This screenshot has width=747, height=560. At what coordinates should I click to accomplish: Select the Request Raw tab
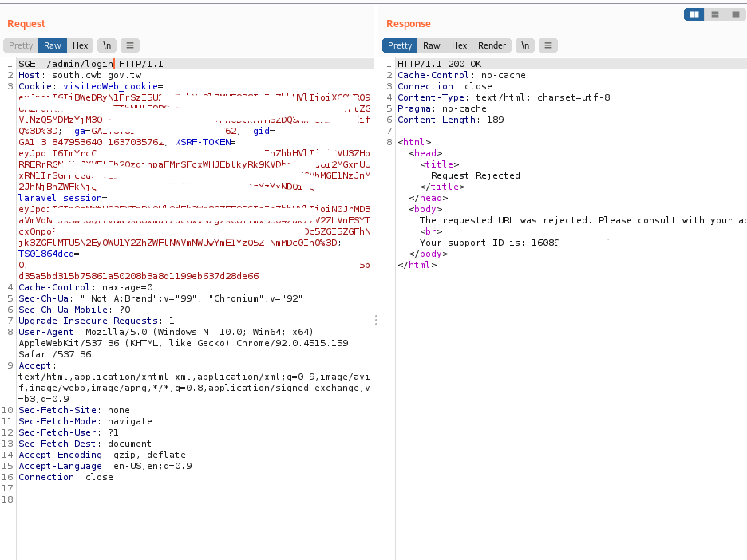pyautogui.click(x=53, y=45)
